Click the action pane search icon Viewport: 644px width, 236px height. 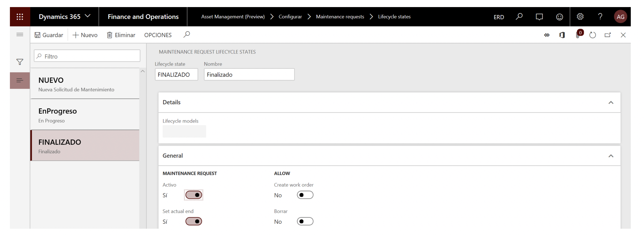click(187, 35)
